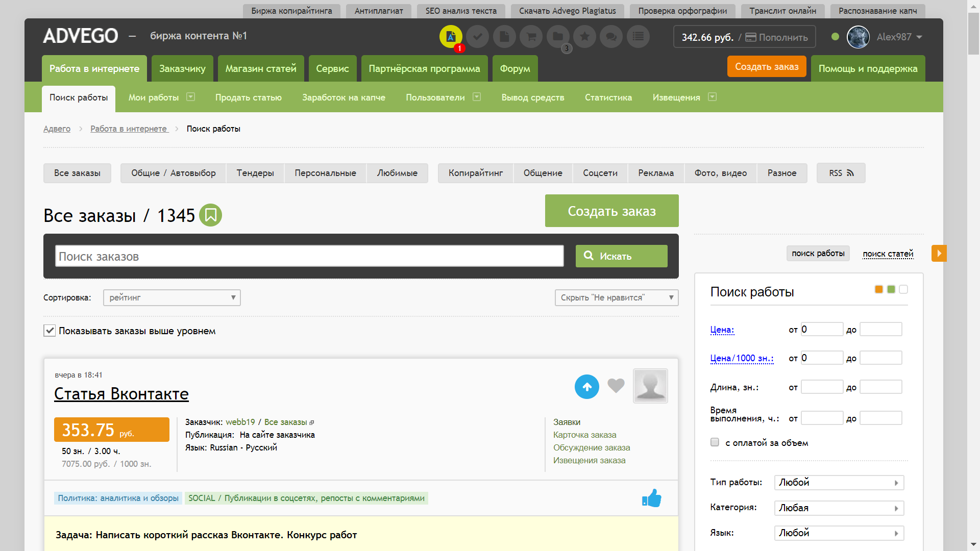This screenshot has height=551, width=980.
Task: Click the Искать search button
Action: tap(622, 256)
